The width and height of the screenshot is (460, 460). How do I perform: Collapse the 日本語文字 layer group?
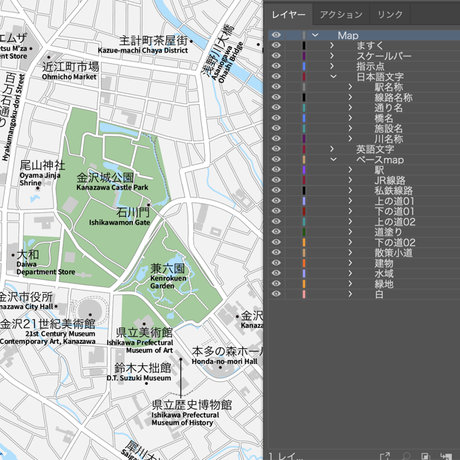(333, 76)
